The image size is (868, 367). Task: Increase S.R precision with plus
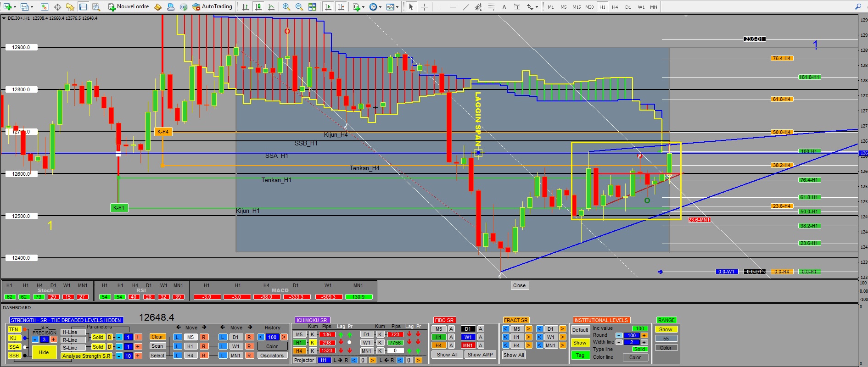(x=53, y=339)
